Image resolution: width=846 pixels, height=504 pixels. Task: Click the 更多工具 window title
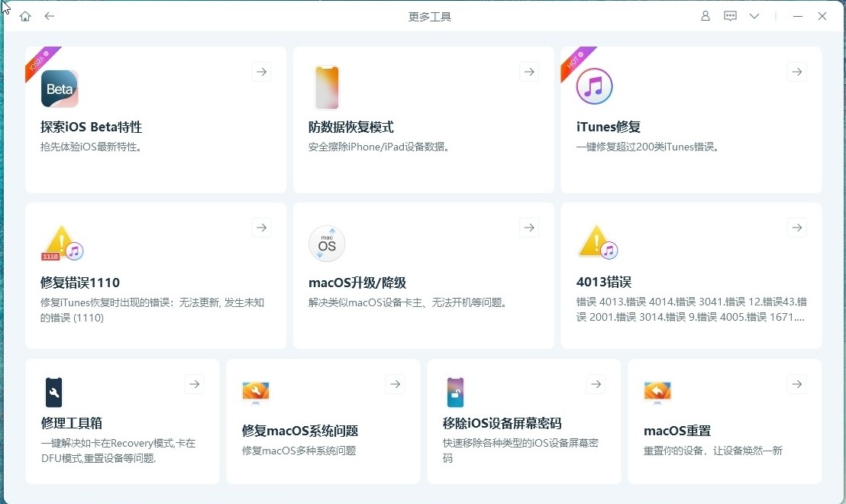tap(429, 17)
